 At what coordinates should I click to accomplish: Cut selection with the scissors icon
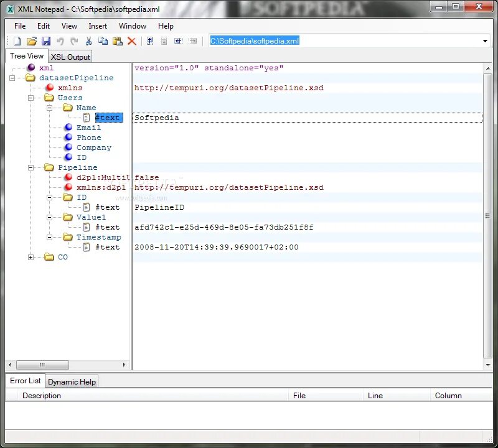pos(88,41)
